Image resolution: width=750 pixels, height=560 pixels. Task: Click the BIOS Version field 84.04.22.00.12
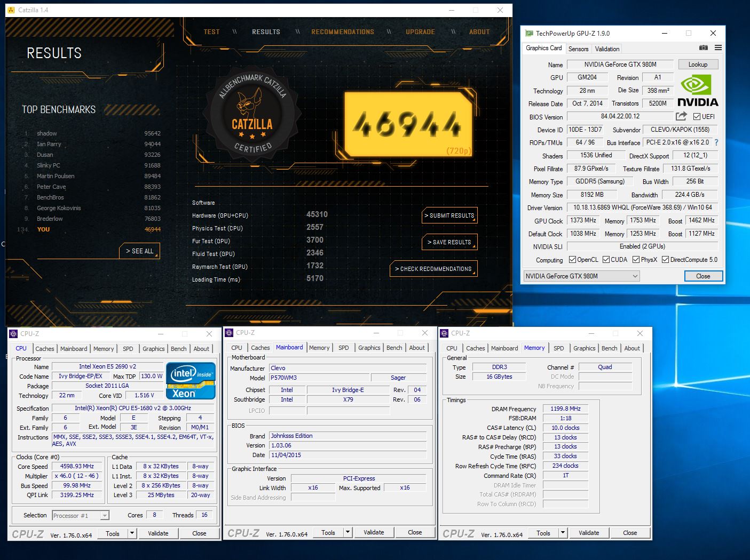620,116
